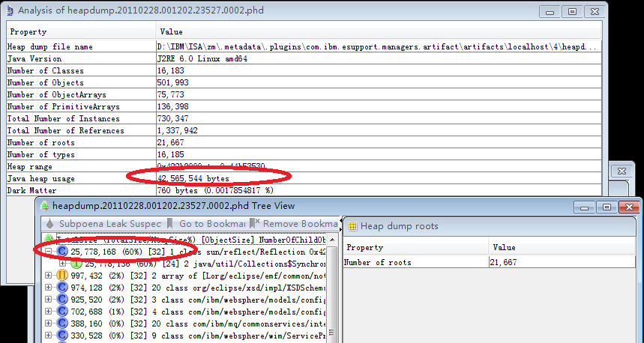This screenshot has height=343, width=644.
Task: Select the heap dump file path value
Action: [x=379, y=46]
